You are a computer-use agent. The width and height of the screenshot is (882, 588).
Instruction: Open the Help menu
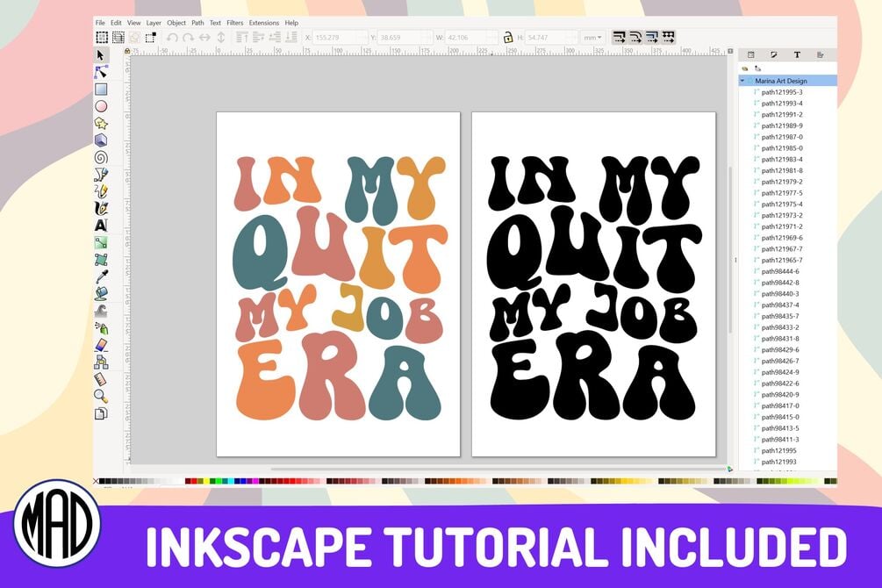[291, 23]
